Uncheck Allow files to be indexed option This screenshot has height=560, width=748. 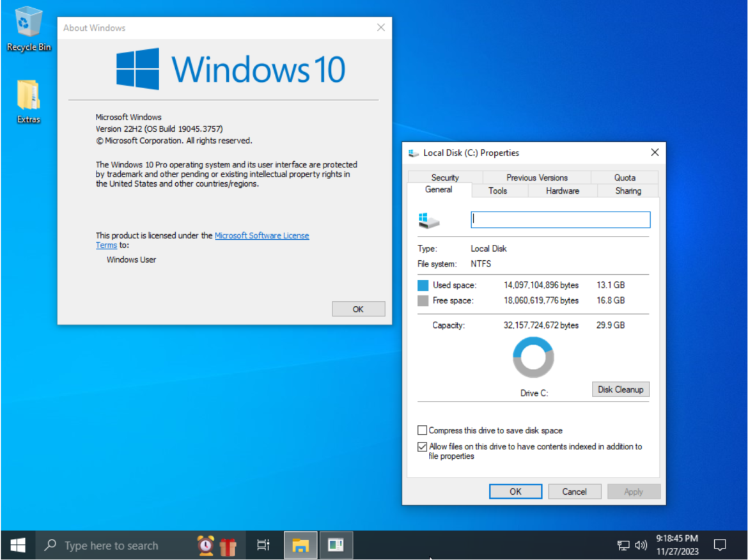click(x=423, y=447)
